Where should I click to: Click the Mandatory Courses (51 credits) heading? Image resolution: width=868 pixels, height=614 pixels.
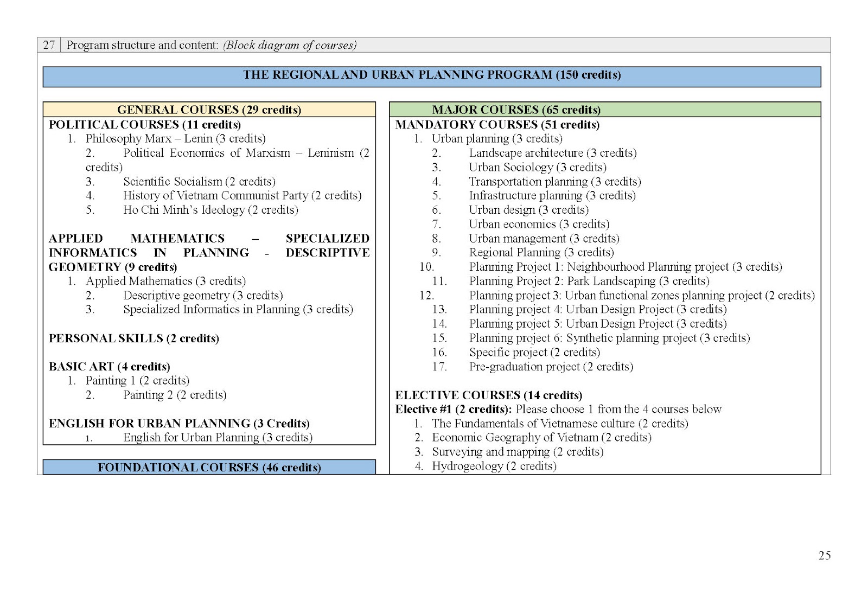497,125
